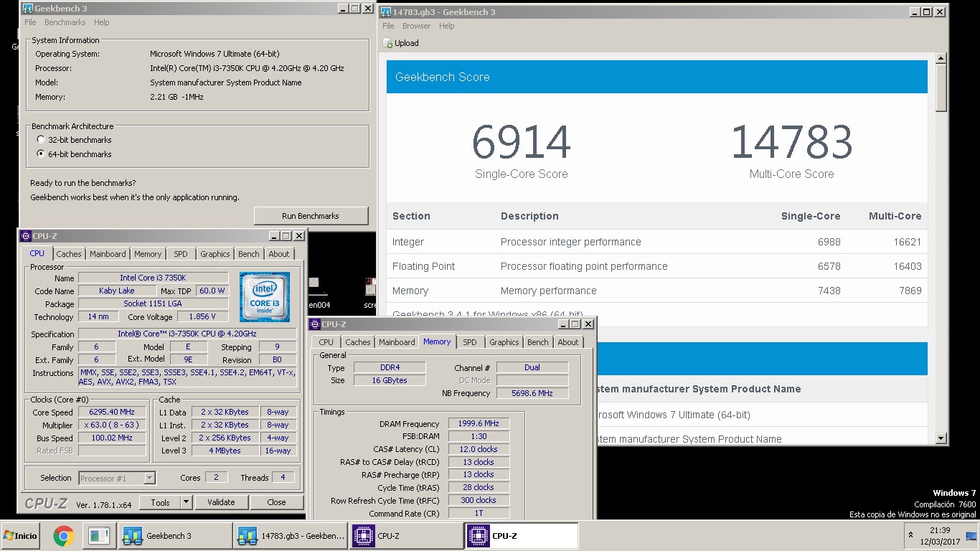Activate the highlighted CPU-Z taskbar button
This screenshot has height=551, width=980.
[522, 536]
